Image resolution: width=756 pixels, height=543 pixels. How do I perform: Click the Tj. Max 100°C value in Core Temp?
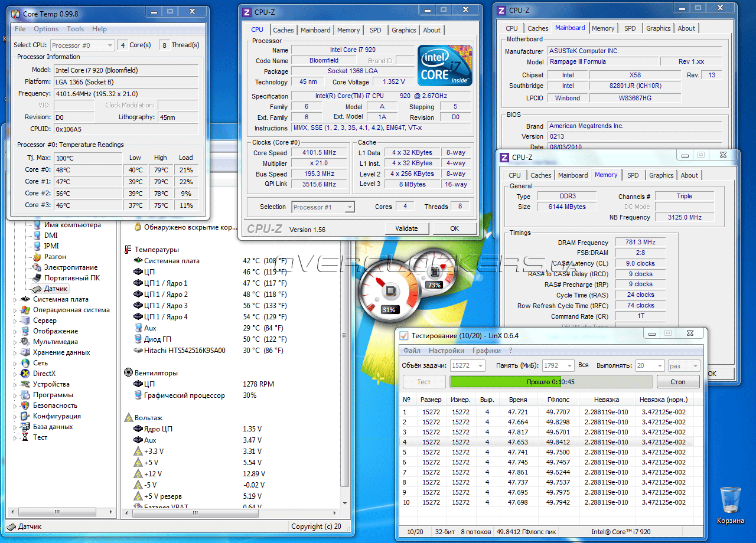tap(89, 158)
